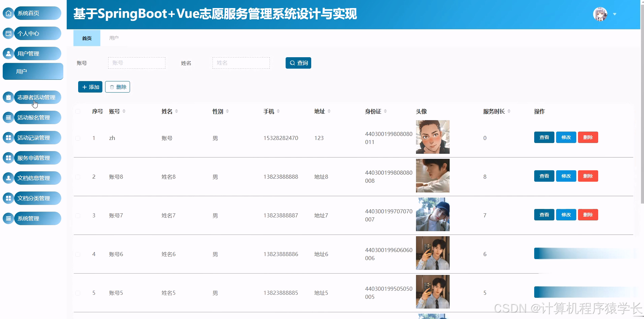Expand the 服务申请管理 sidebar menu

pos(37,158)
